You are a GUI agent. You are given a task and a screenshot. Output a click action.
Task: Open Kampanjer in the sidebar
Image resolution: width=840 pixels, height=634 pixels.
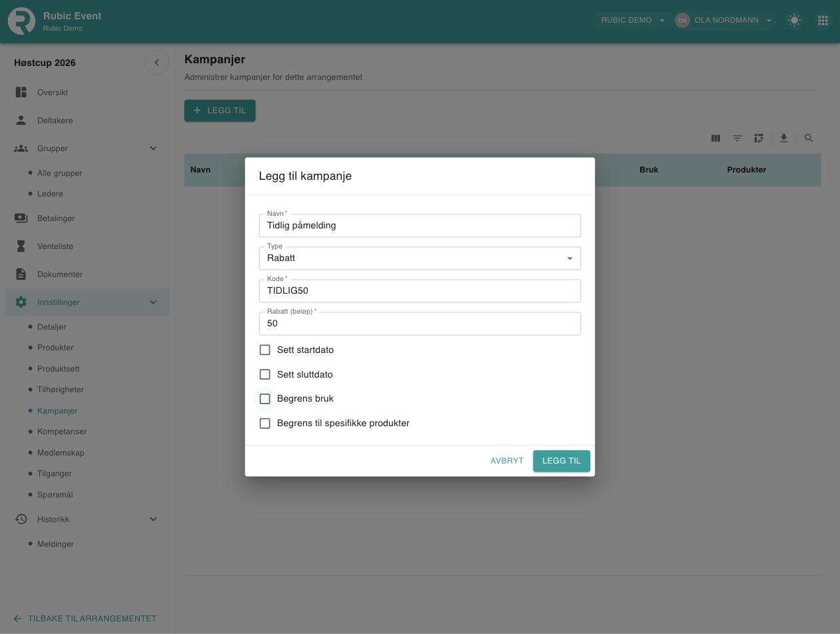57,411
